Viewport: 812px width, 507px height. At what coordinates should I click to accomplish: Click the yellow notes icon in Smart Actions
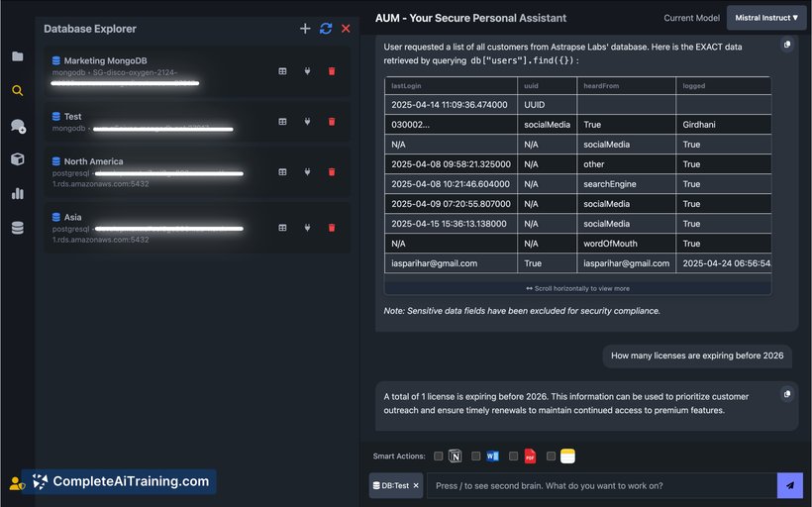[x=567, y=456]
